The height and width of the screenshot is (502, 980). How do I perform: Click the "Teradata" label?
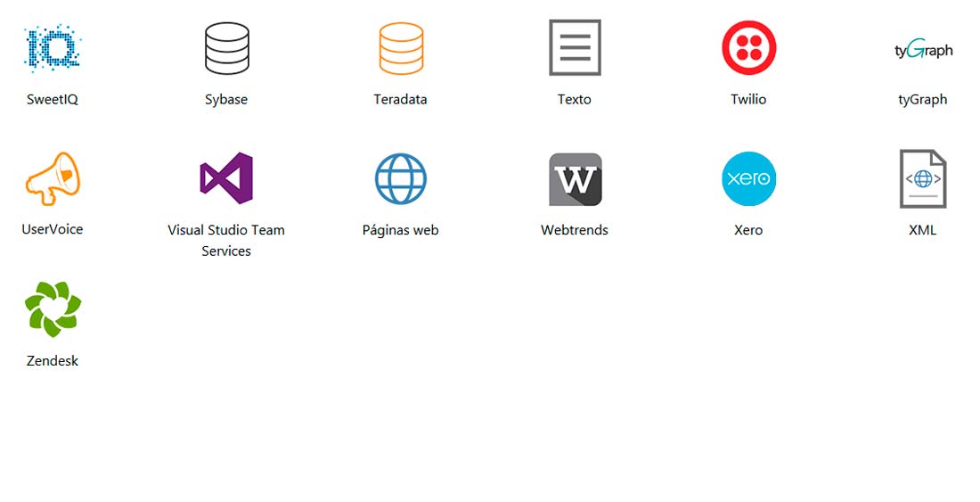tap(401, 99)
